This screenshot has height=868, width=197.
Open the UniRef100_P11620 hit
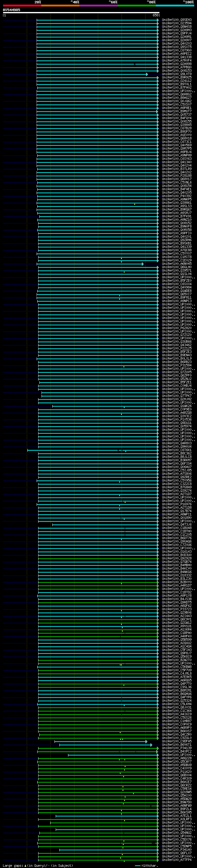point(177,772)
